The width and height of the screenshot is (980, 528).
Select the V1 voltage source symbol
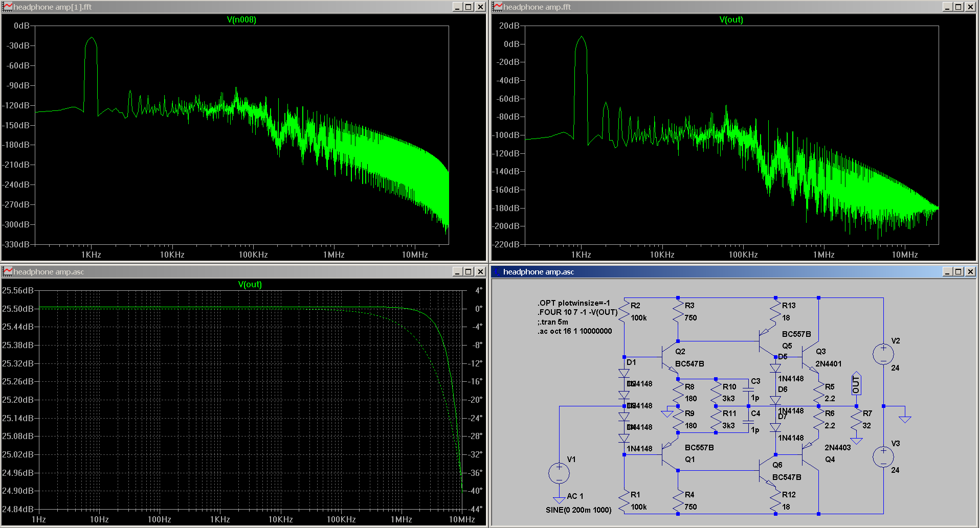559,473
